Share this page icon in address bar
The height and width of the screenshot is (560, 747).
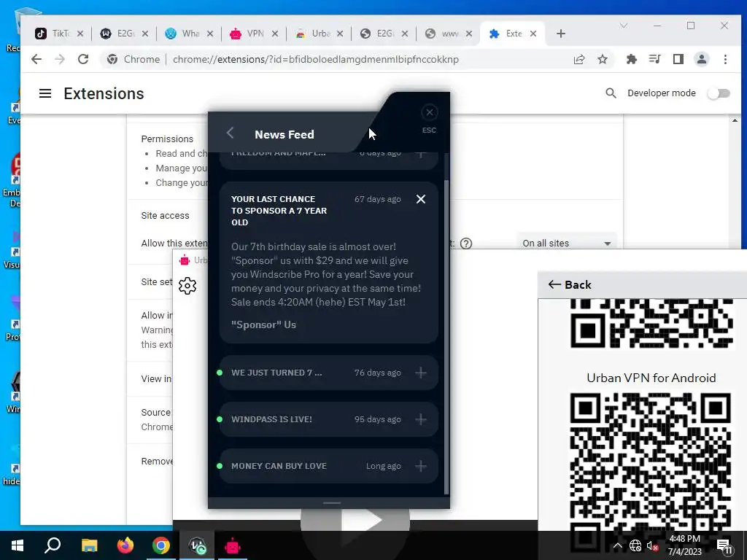pyautogui.click(x=579, y=59)
